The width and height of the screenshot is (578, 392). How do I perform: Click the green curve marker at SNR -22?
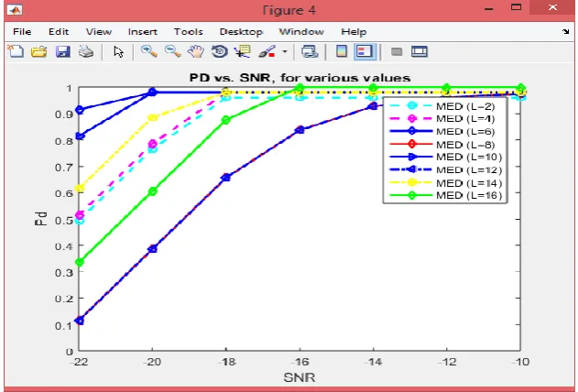pyautogui.click(x=80, y=262)
